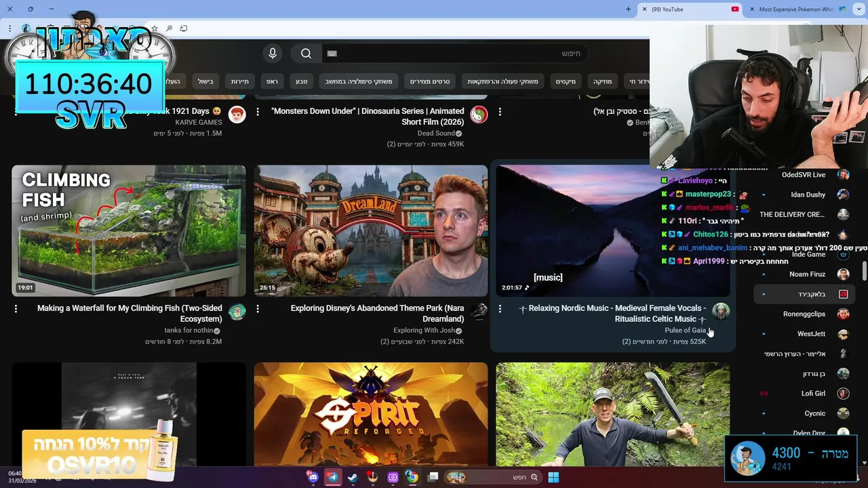The width and height of the screenshot is (868, 488).
Task: Select the ראפ category chip
Action: (x=272, y=81)
